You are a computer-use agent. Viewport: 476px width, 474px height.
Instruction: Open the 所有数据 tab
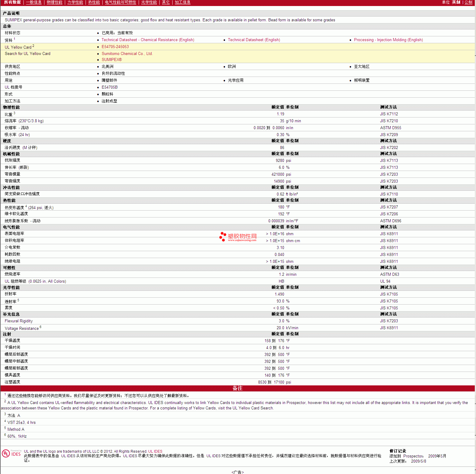(12, 2)
